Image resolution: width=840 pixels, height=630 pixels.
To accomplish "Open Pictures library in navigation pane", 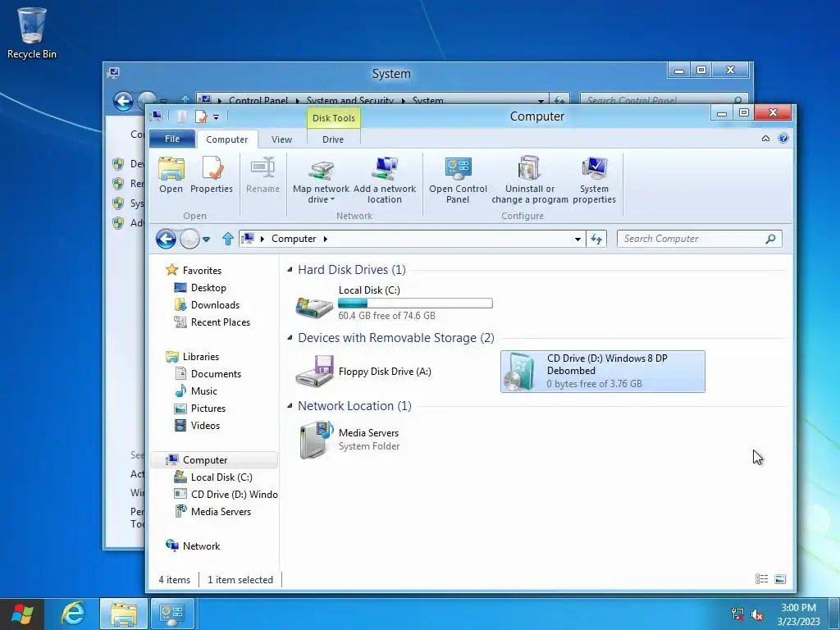I will point(208,409).
